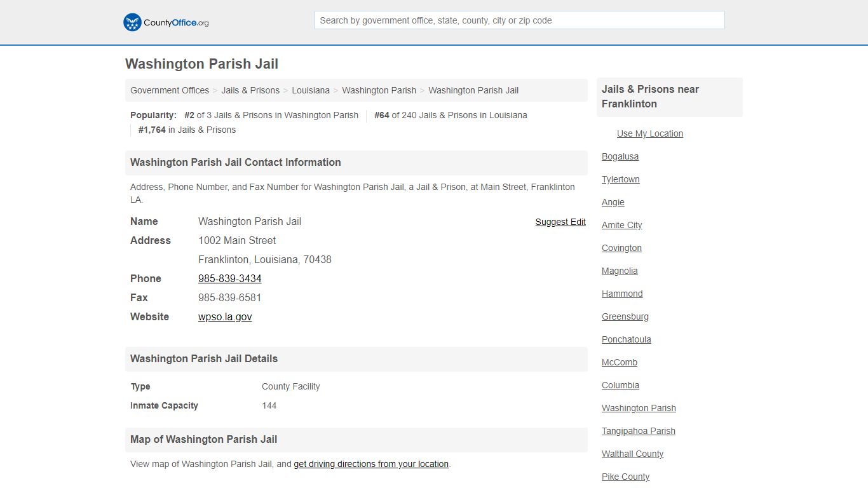The image size is (868, 488).
Task: Click the #1,764 in Jails & Prisons ranking
Action: point(187,130)
